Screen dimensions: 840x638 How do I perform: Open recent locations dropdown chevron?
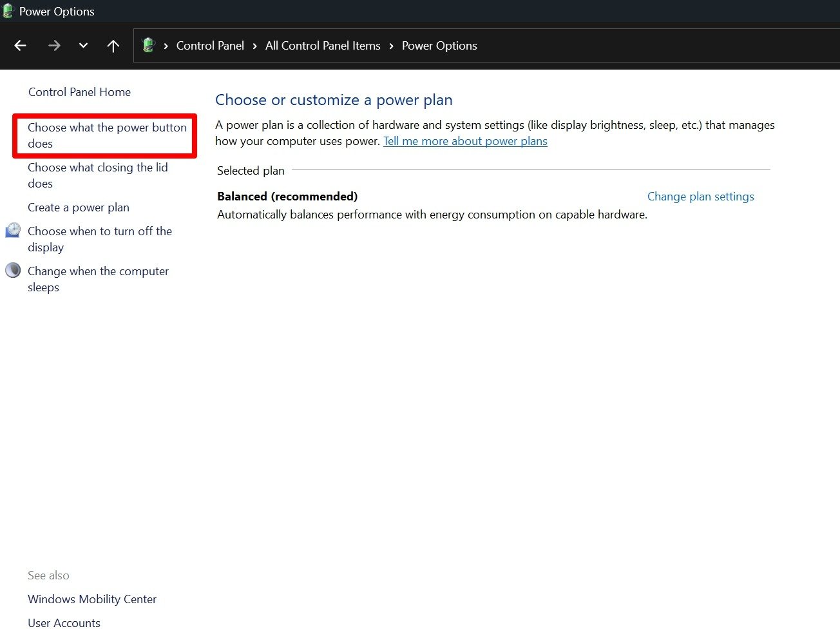coord(83,46)
